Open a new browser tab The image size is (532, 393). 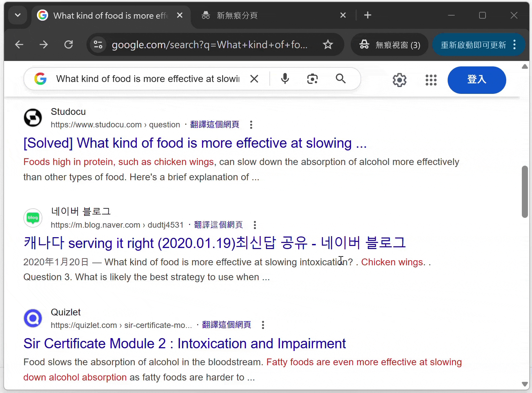(x=368, y=15)
